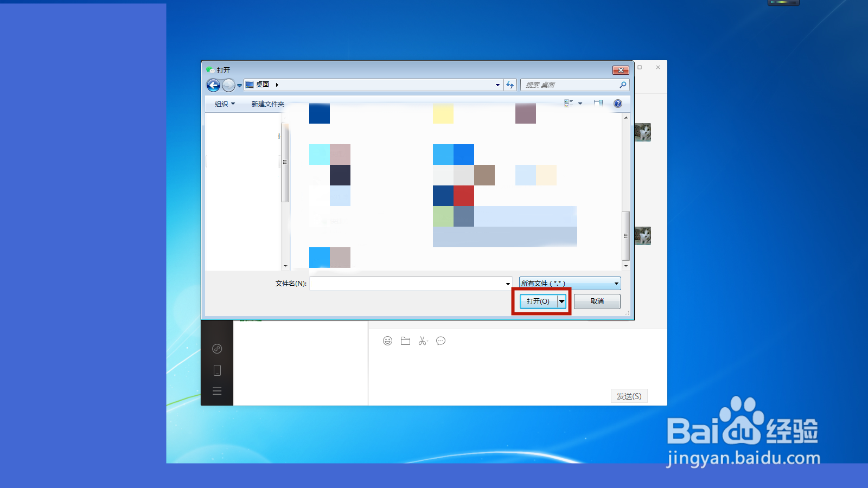Click the change view icon

(x=569, y=103)
